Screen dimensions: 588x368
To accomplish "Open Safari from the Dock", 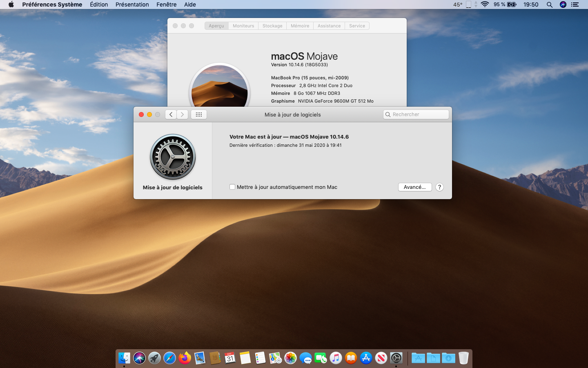I will (169, 358).
